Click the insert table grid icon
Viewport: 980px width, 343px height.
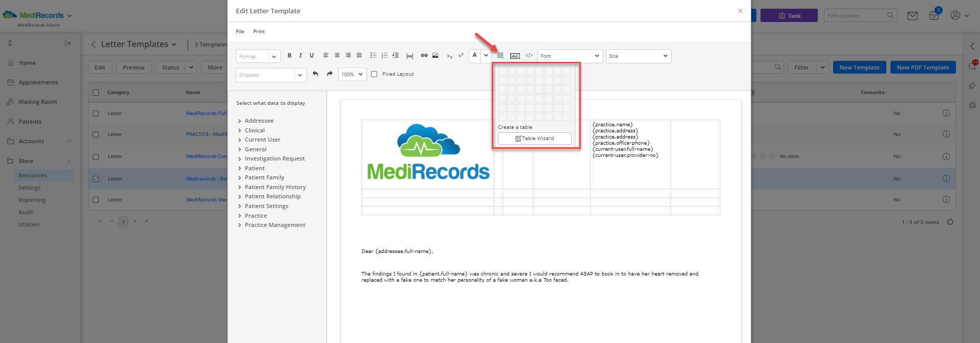(500, 56)
